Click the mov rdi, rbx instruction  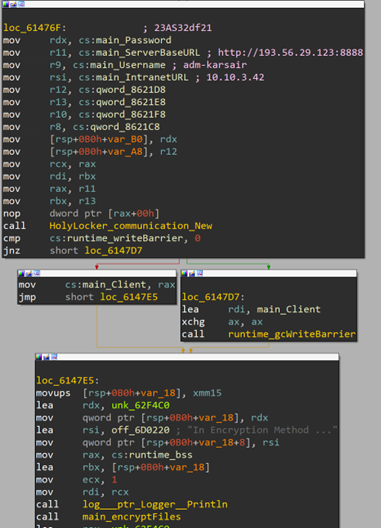tap(50, 176)
